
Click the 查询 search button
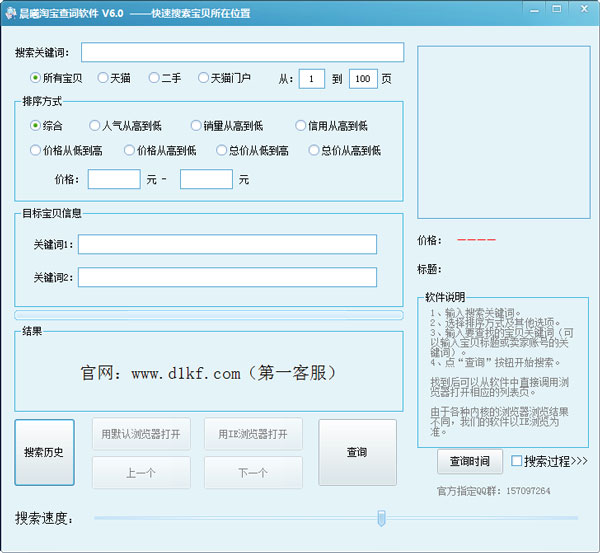pos(357,452)
